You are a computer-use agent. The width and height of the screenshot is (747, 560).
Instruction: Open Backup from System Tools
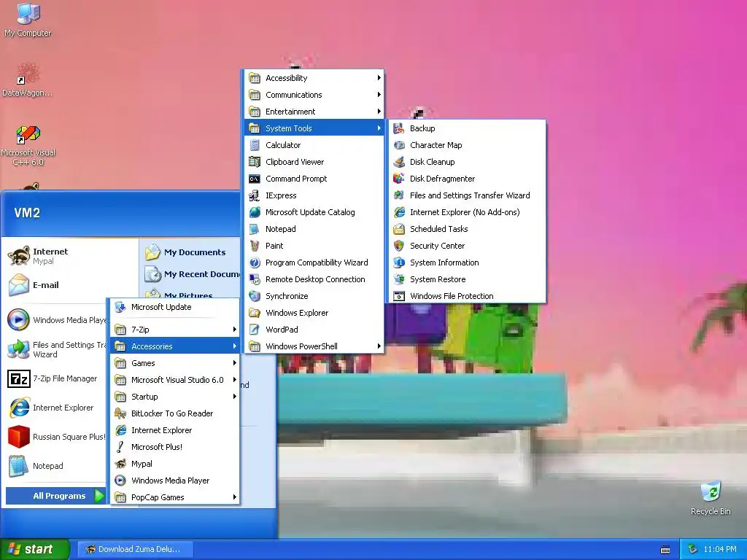click(x=467, y=128)
